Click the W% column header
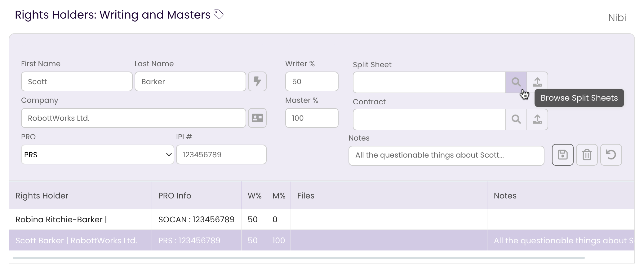Screen dimensions: 644x274 [x=254, y=195]
